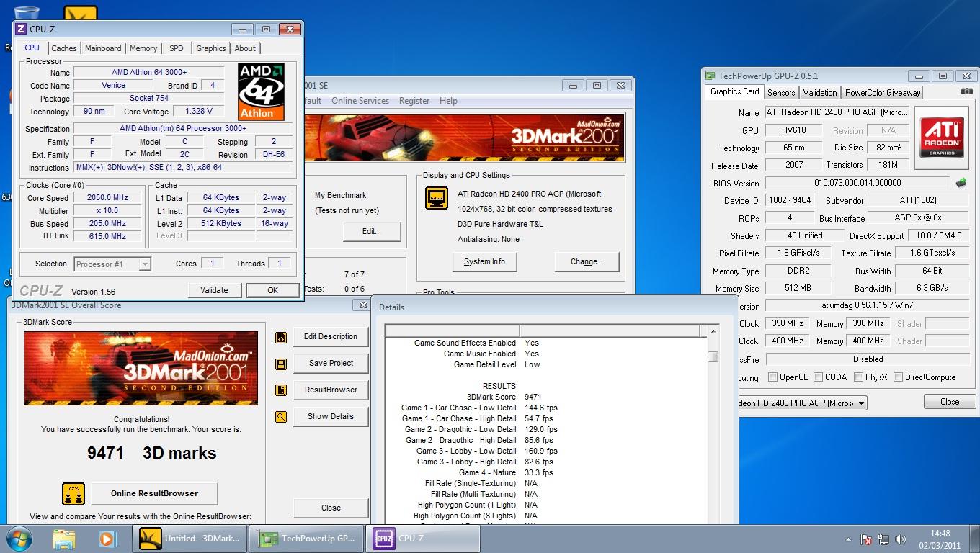The width and height of the screenshot is (980, 553).
Task: Open the GPU-Z graphics card selection dropdown
Action: click(803, 403)
